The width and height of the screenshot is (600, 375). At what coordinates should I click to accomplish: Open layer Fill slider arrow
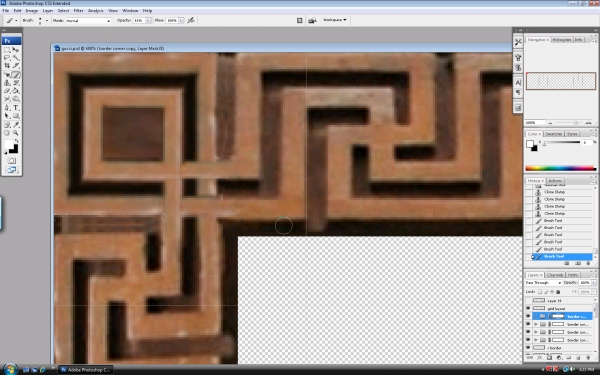pos(593,292)
